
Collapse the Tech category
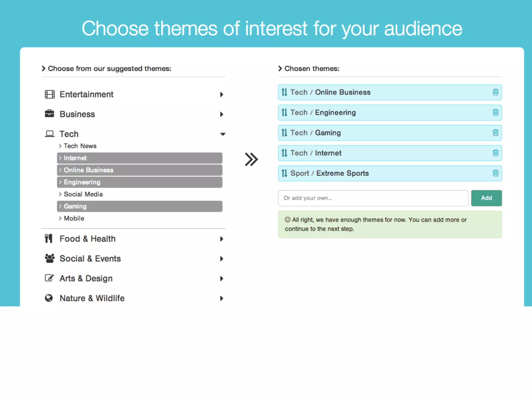(133, 134)
